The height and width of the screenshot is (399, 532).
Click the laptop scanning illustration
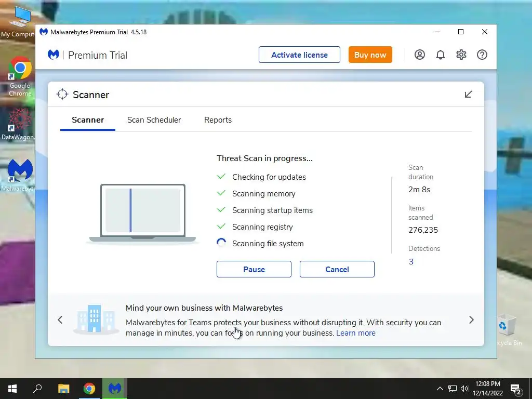click(x=142, y=214)
